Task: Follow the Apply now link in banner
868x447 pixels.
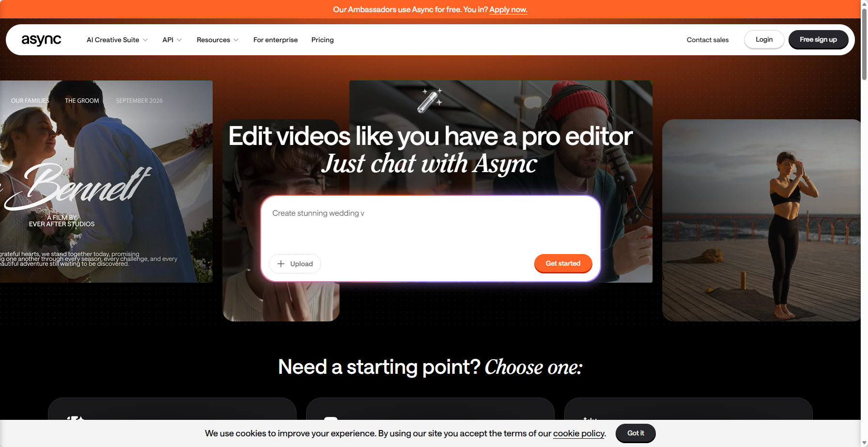Action: 508,9
